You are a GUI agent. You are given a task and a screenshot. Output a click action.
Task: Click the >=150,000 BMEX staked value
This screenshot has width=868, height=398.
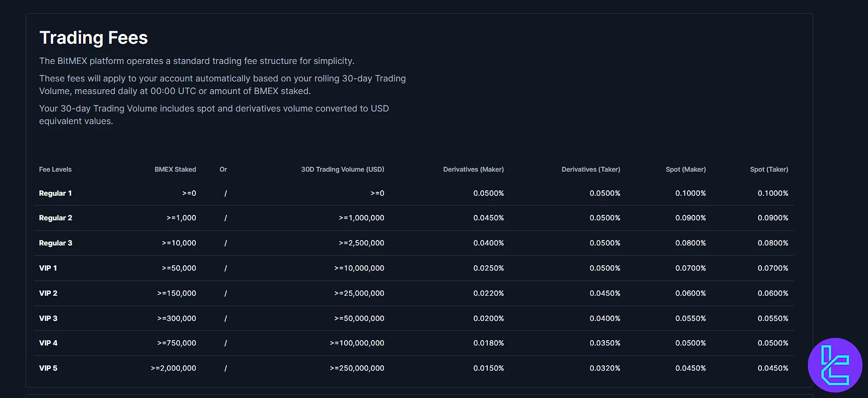177,293
